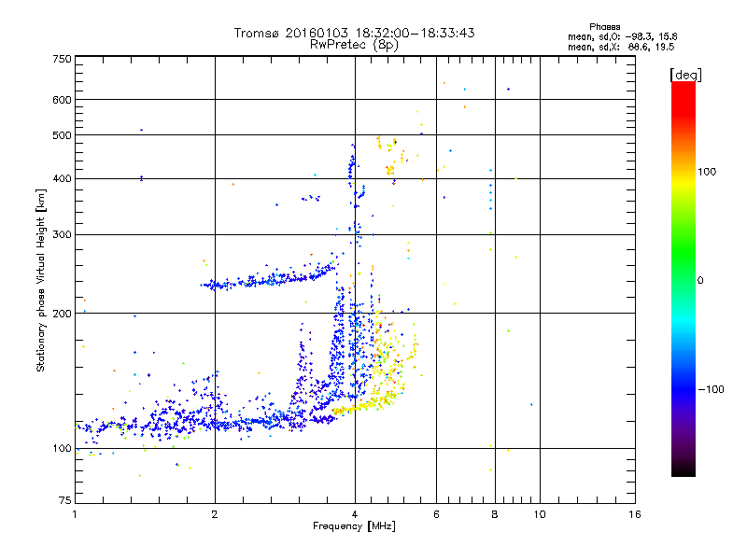The height and width of the screenshot is (560, 747).
Task: Click the '400' y-axis tick label
Action: (x=63, y=179)
